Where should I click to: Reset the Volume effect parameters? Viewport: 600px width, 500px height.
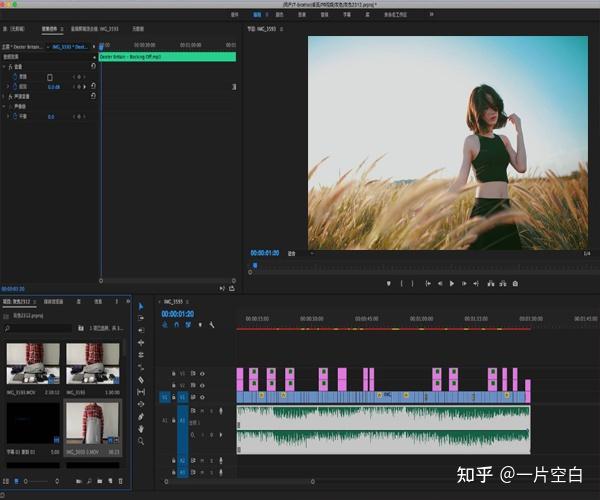pyautogui.click(x=93, y=66)
